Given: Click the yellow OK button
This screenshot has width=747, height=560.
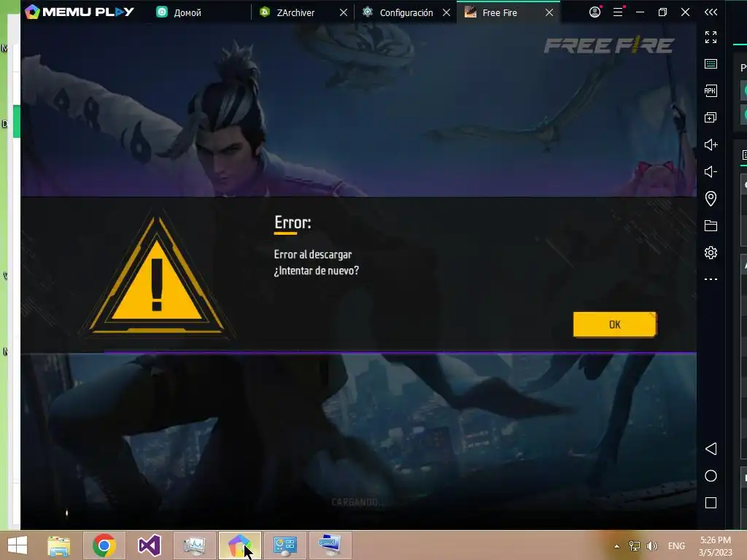Looking at the screenshot, I should (x=614, y=324).
